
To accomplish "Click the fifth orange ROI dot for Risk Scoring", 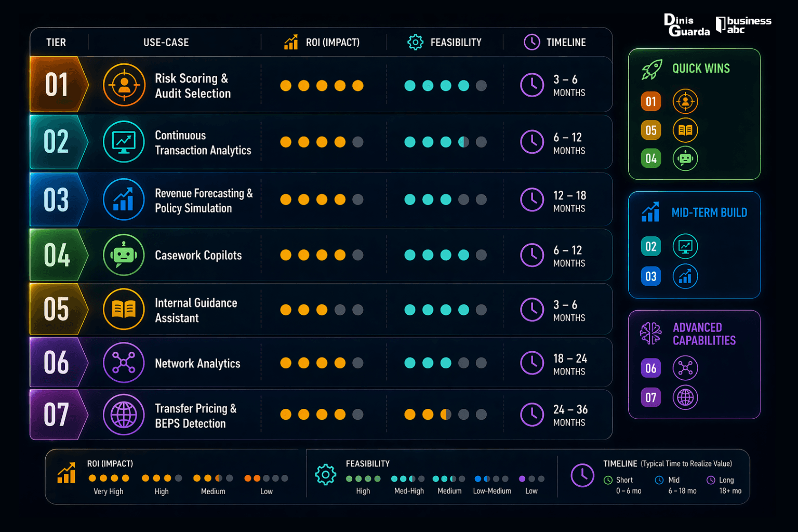I will click(x=358, y=86).
